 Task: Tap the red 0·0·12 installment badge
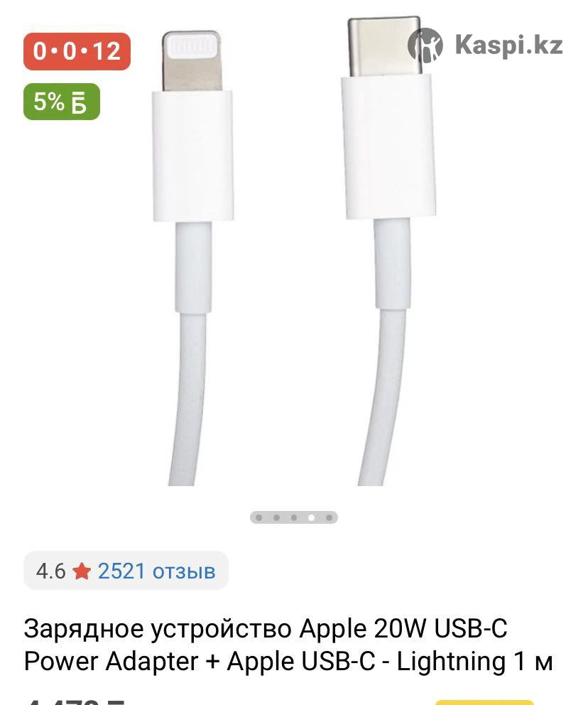[77, 51]
